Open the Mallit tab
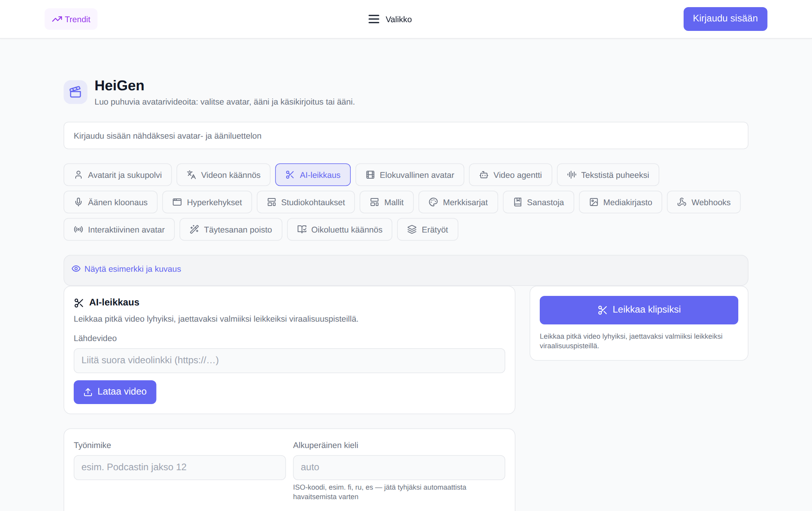This screenshot has height=511, width=812. (x=387, y=202)
